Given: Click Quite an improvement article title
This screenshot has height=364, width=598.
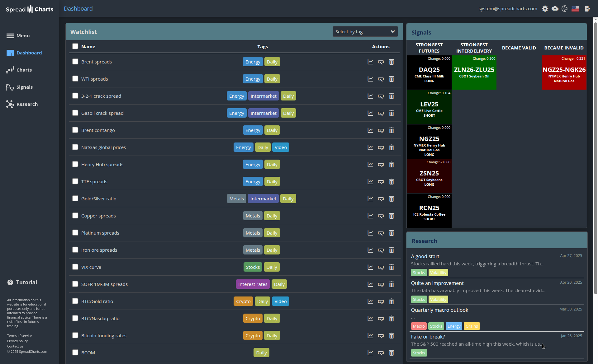Looking at the screenshot, I should point(437,283).
